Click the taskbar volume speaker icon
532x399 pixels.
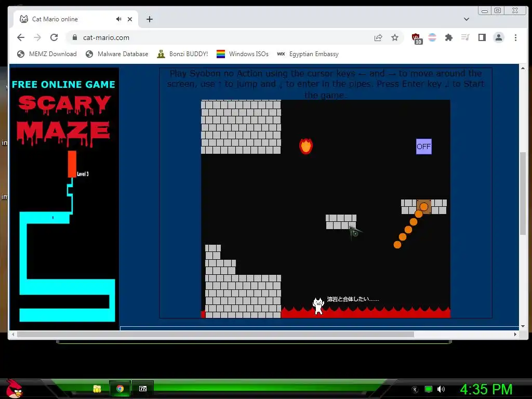point(441,389)
